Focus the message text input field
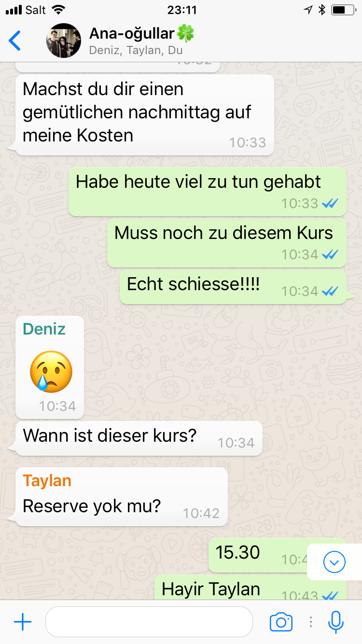 click(149, 622)
